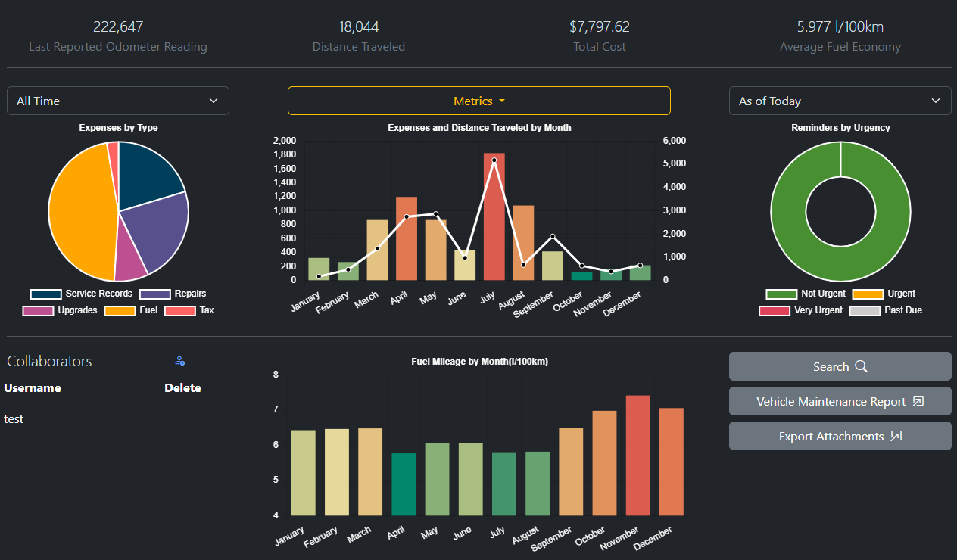
Task: Select the November bar in Fuel Mileage chart
Action: pos(637,454)
